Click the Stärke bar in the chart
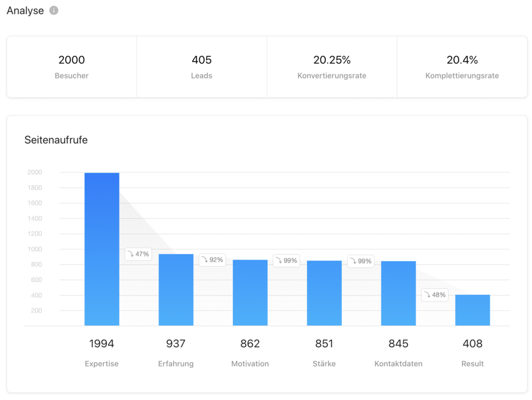 (324, 293)
